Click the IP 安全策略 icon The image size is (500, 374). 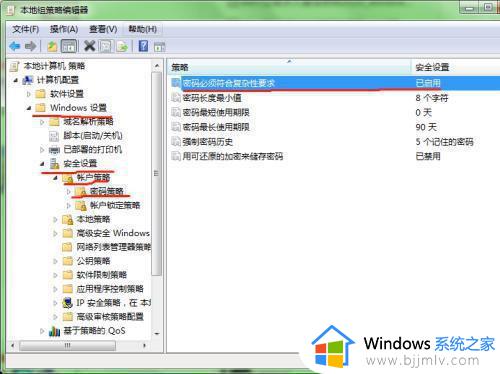[68, 303]
